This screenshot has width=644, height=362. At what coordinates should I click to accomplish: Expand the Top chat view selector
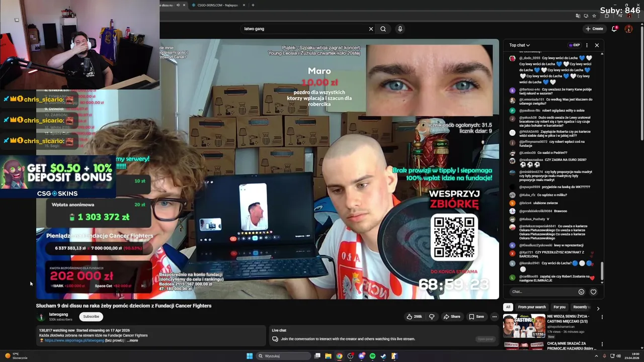click(x=519, y=45)
